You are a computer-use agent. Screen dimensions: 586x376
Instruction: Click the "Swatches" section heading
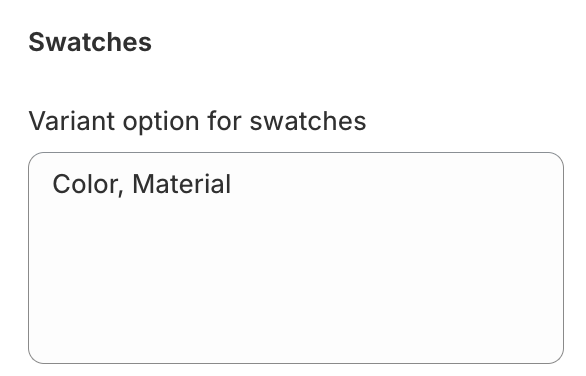tap(90, 42)
